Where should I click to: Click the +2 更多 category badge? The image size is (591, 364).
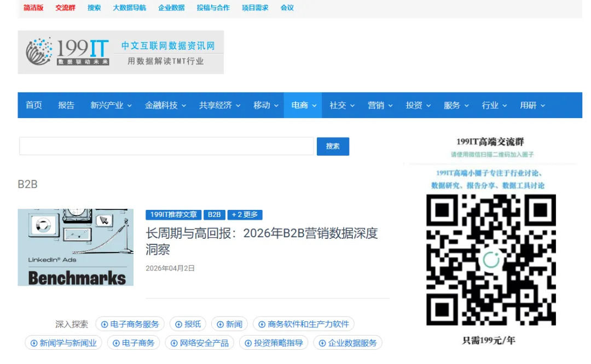point(245,215)
